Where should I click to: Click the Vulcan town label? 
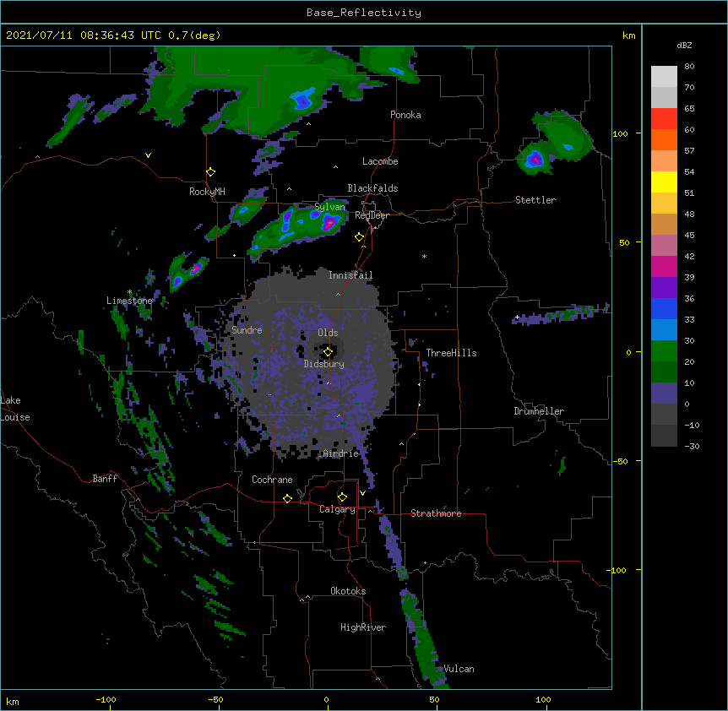[459, 669]
